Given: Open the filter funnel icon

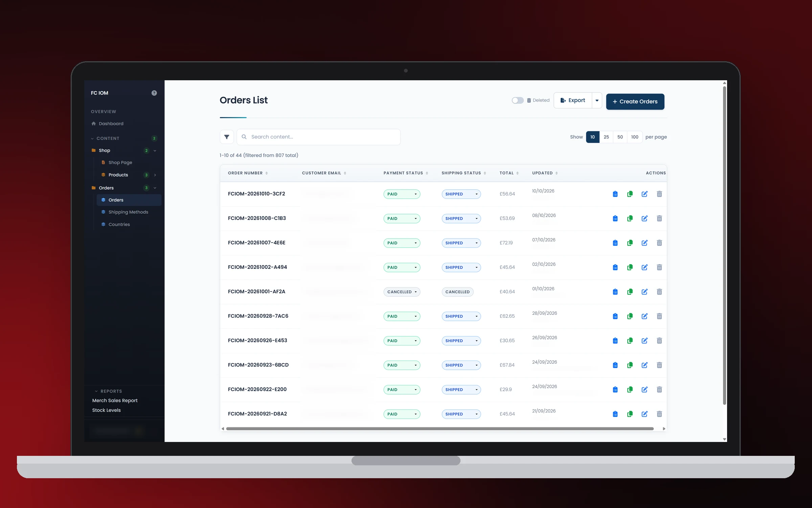Looking at the screenshot, I should point(227,137).
